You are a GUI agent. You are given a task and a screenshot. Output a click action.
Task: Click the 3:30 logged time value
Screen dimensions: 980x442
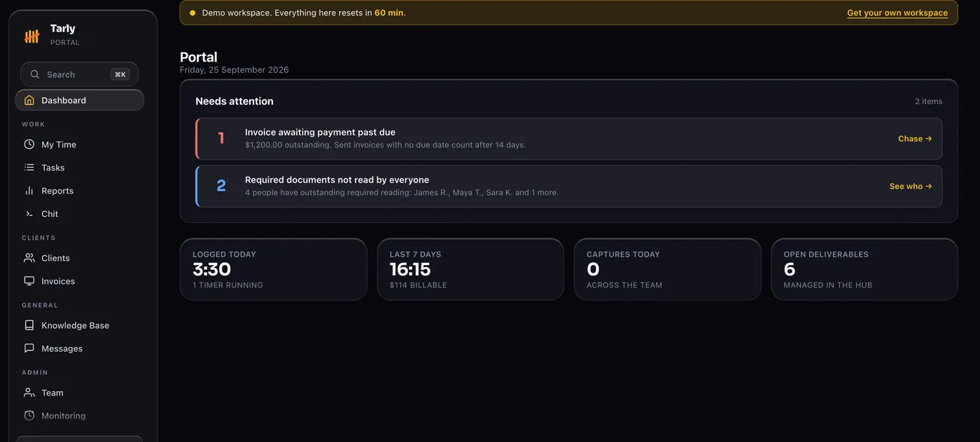212,269
